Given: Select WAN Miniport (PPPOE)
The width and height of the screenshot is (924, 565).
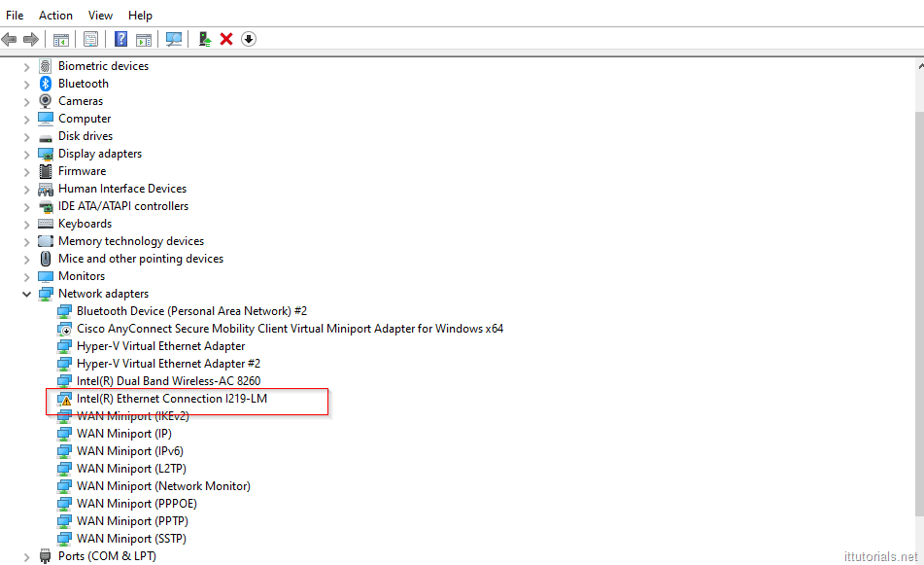Looking at the screenshot, I should coord(137,504).
